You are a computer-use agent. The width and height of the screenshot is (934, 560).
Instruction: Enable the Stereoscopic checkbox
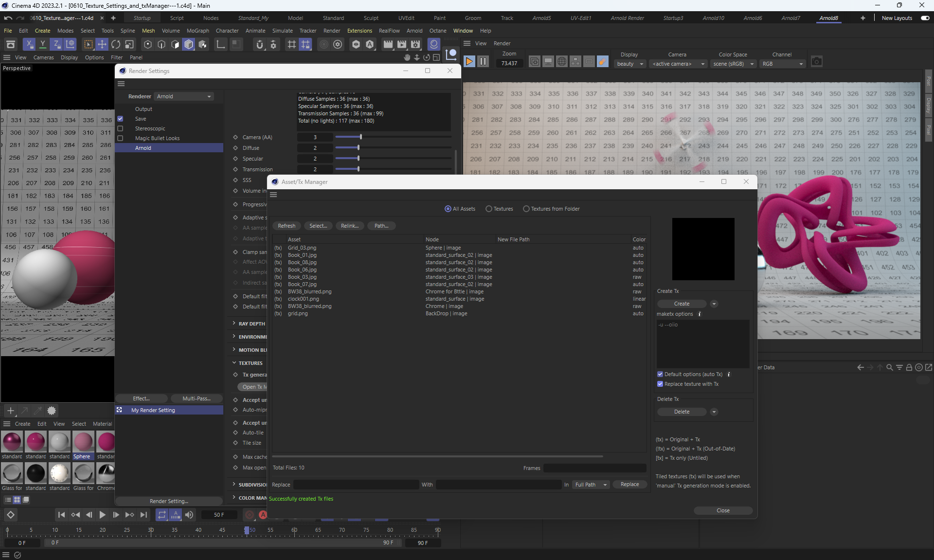120,128
